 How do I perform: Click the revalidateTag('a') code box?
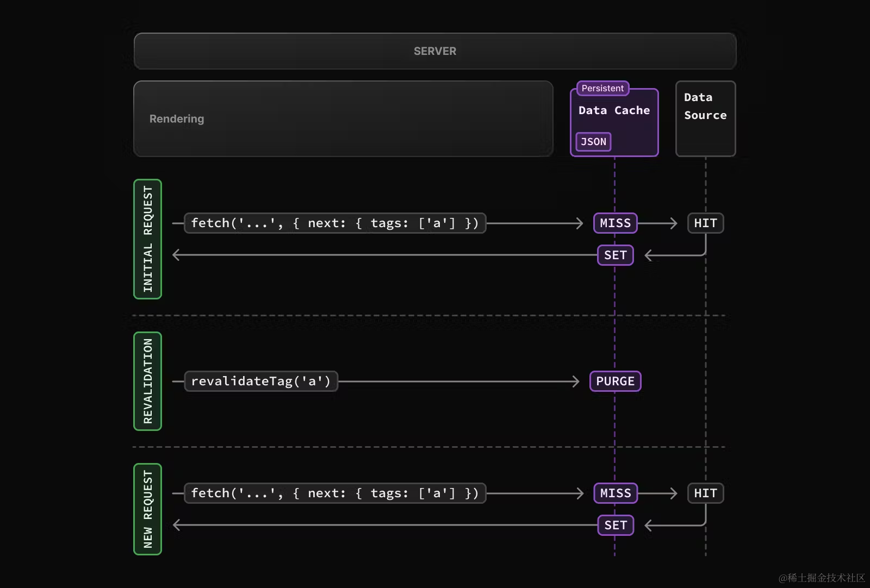[261, 381]
